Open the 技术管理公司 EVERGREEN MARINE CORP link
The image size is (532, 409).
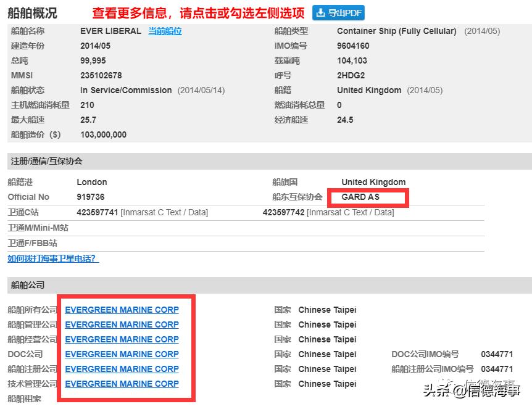pyautogui.click(x=122, y=384)
